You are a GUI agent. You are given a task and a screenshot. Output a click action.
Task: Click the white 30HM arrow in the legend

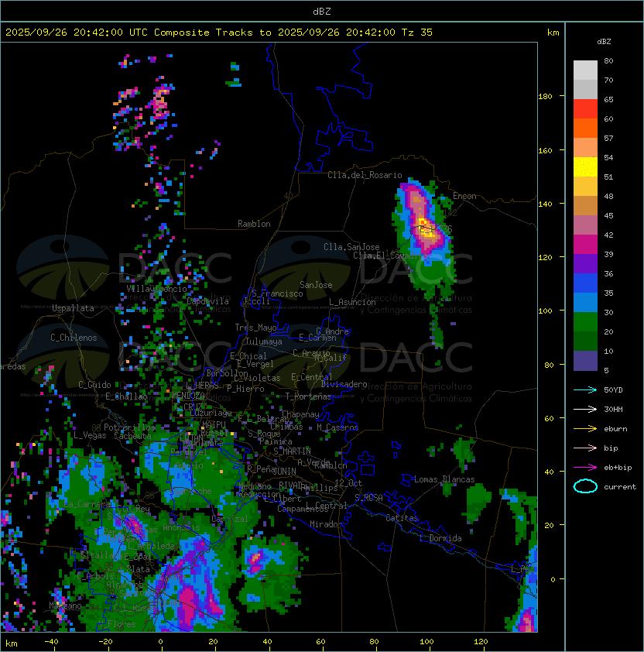(585, 409)
